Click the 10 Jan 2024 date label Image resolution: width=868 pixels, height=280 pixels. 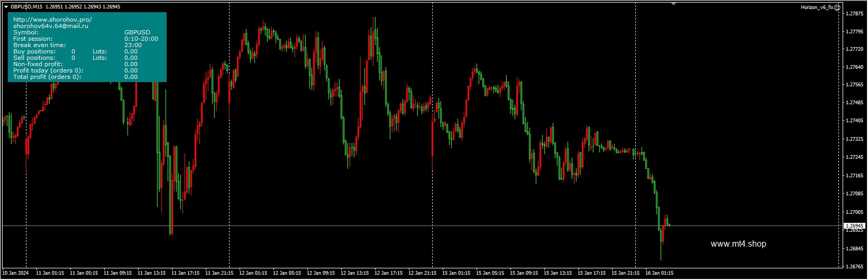[x=15, y=273]
